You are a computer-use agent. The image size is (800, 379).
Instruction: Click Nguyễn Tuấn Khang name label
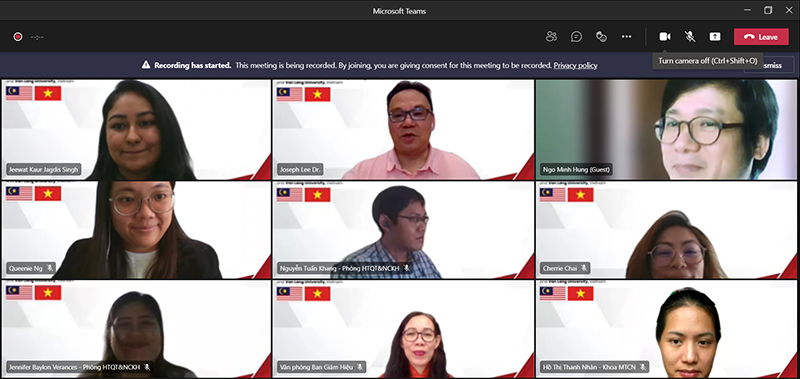pyautogui.click(x=340, y=268)
